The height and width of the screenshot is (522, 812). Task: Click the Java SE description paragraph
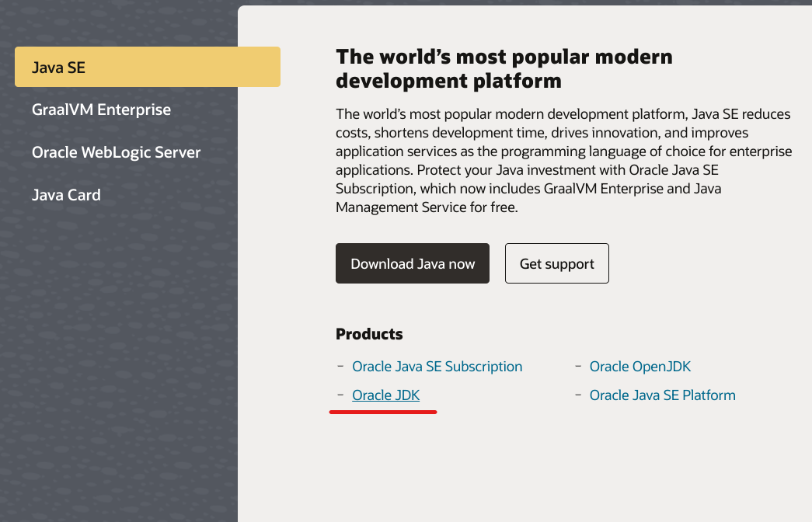coord(563,161)
